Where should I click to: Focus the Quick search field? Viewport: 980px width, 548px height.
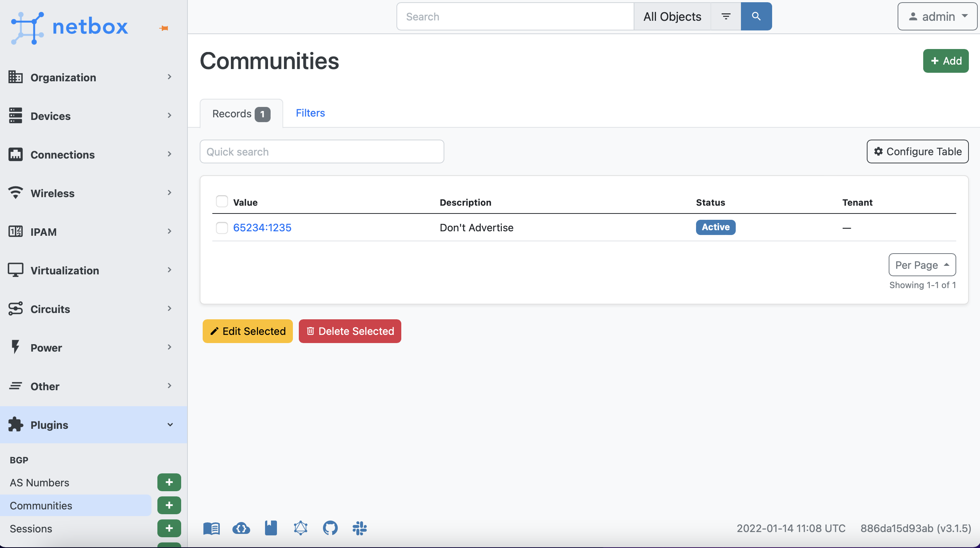[x=321, y=151]
